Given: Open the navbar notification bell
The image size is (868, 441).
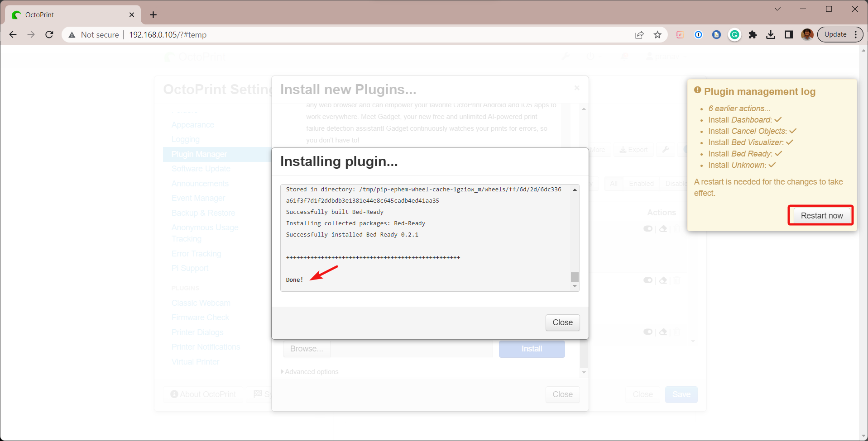Looking at the screenshot, I should (x=624, y=57).
